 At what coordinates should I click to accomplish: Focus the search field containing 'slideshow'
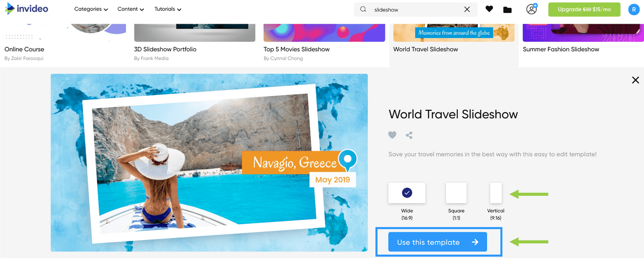(x=415, y=9)
